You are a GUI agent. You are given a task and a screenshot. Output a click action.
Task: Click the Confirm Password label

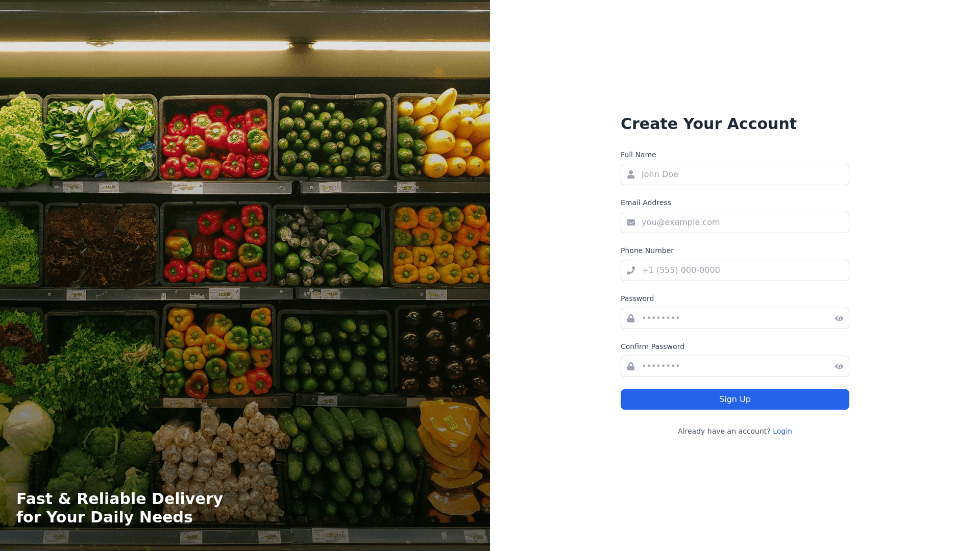pyautogui.click(x=652, y=346)
